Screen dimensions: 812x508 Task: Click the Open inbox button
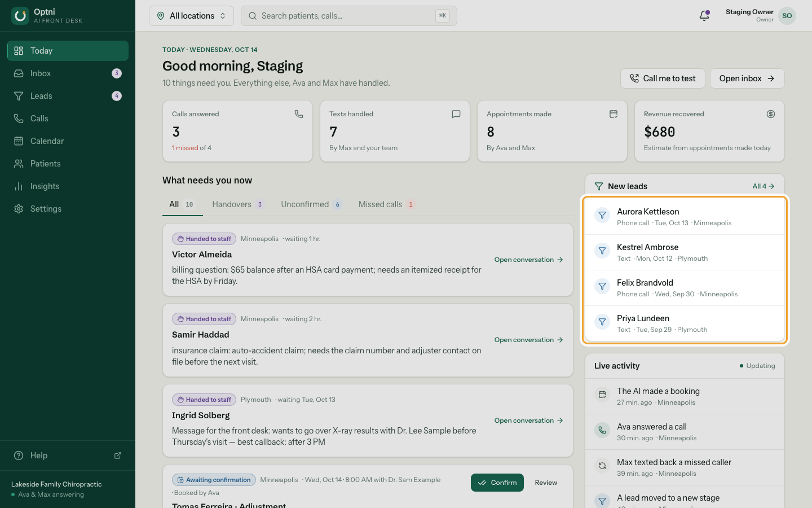[x=747, y=78]
